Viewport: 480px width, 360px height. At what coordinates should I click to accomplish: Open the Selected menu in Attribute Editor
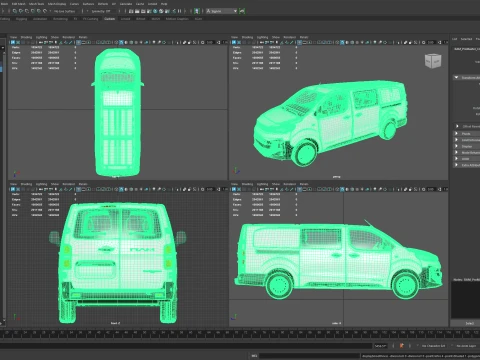point(466,39)
